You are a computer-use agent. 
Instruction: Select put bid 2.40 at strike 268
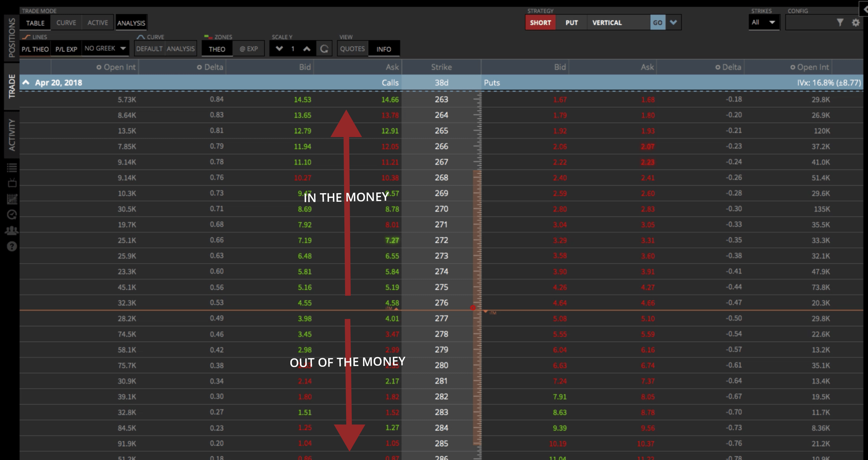click(x=560, y=178)
